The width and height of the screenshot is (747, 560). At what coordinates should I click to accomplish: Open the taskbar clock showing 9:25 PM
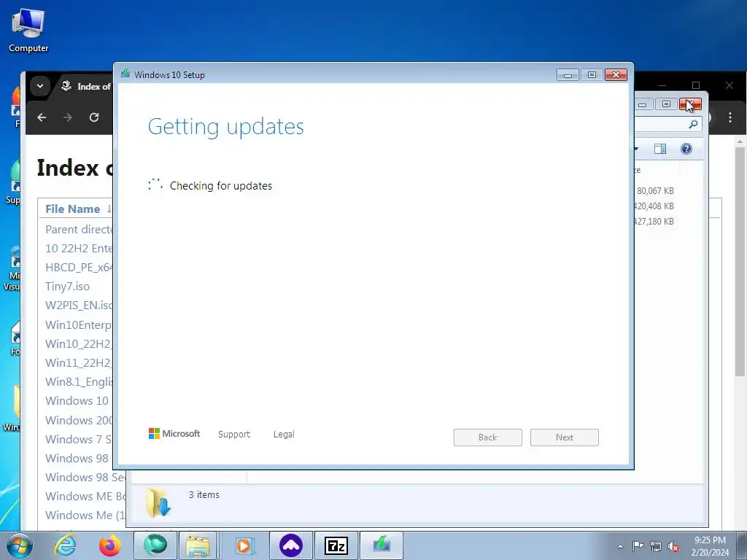coord(710,546)
